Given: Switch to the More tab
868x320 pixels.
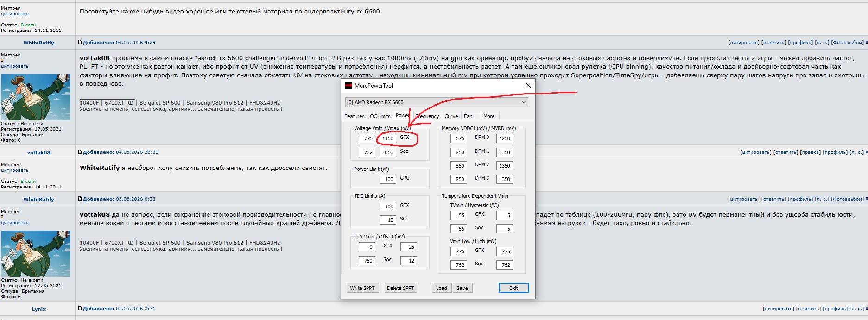Looking at the screenshot, I should tap(489, 116).
